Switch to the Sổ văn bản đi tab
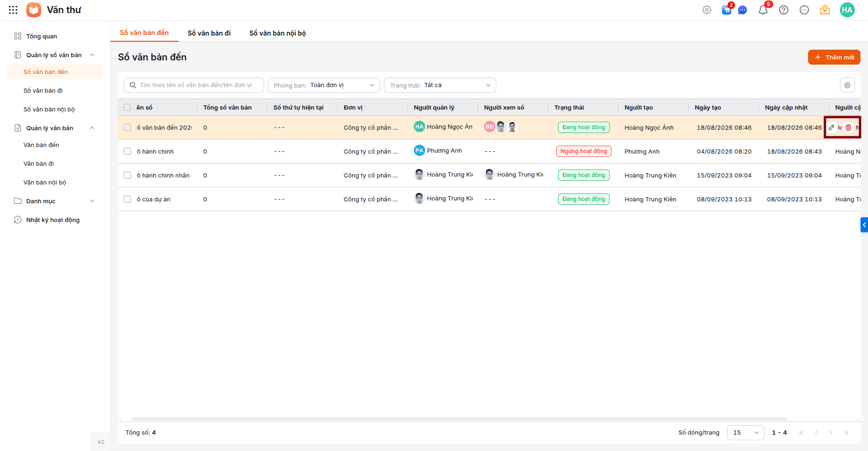The height and width of the screenshot is (451, 868). [x=209, y=33]
